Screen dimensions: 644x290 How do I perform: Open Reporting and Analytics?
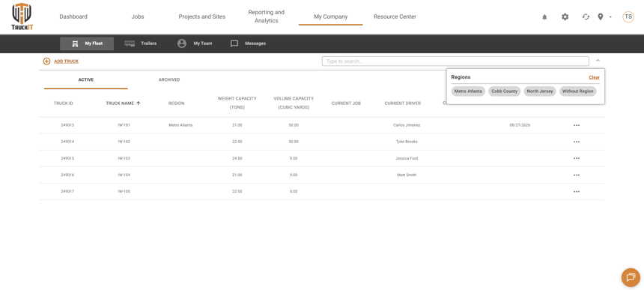tap(266, 16)
